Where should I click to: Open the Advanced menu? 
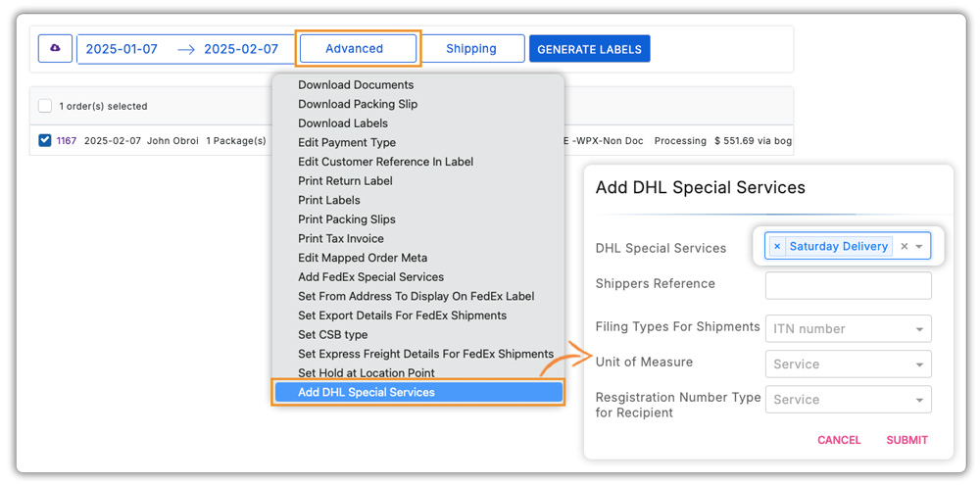click(358, 48)
